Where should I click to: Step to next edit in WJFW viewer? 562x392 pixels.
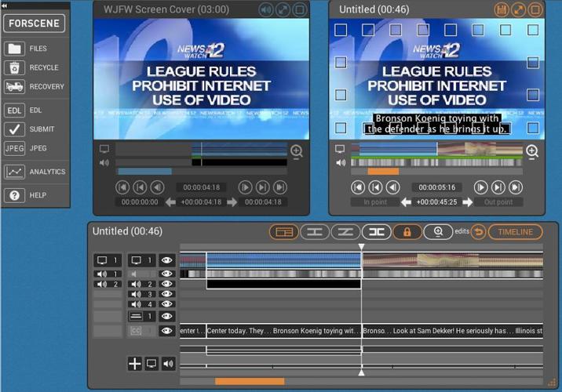point(262,187)
